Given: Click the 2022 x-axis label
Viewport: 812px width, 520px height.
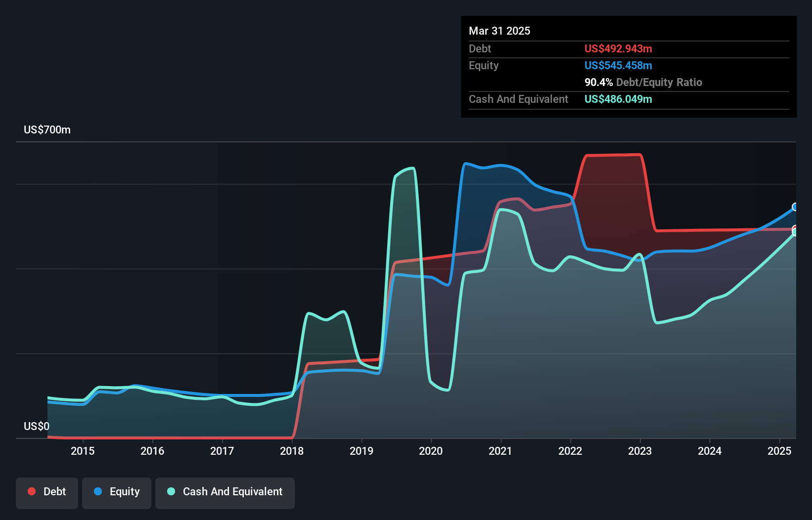Looking at the screenshot, I should [x=570, y=451].
